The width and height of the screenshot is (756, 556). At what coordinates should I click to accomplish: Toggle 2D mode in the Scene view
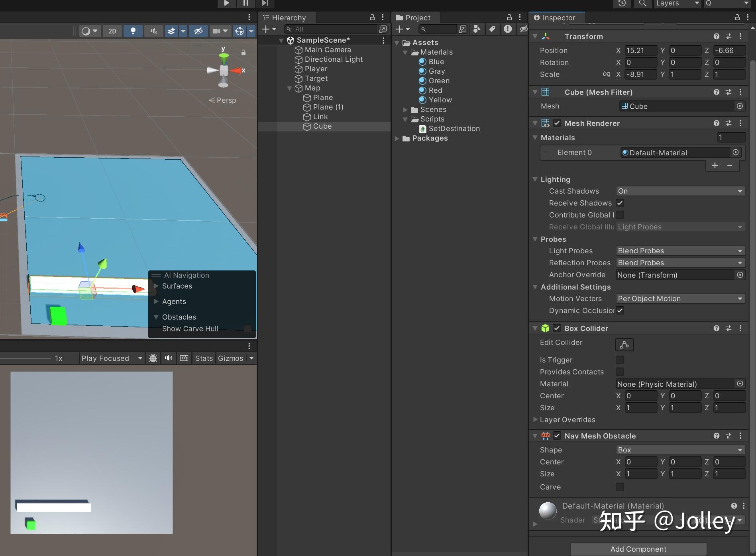coord(112,31)
